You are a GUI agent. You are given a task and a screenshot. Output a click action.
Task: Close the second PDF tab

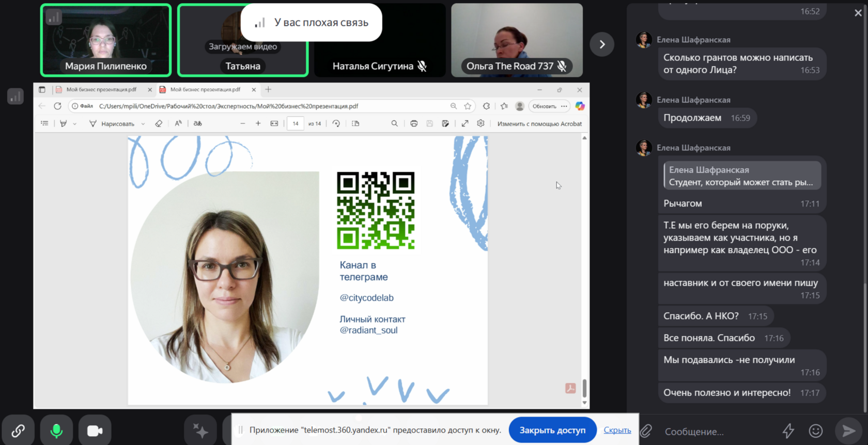coord(254,89)
